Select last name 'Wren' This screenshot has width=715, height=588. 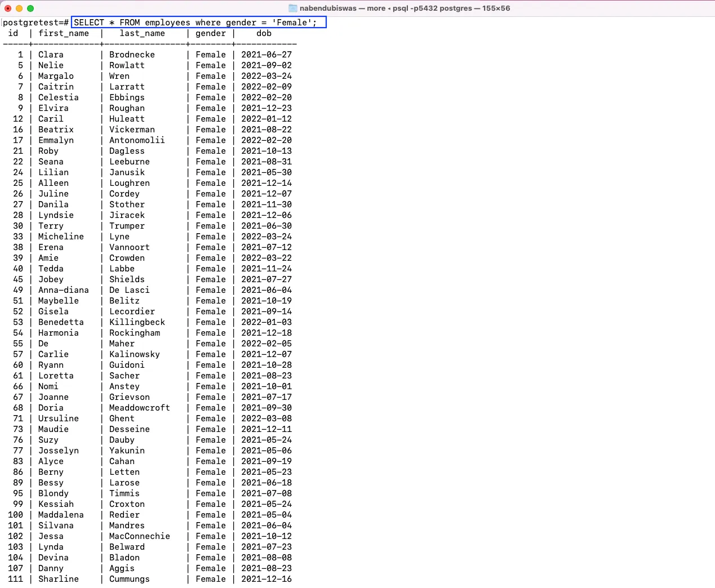[x=119, y=76]
